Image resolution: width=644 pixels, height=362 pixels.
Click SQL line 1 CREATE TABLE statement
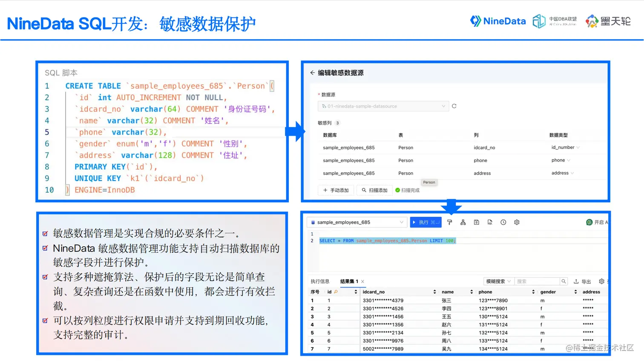[170, 86]
